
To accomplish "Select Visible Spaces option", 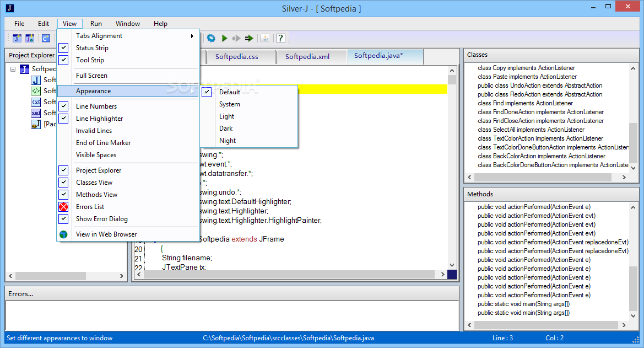I will tap(128, 154).
